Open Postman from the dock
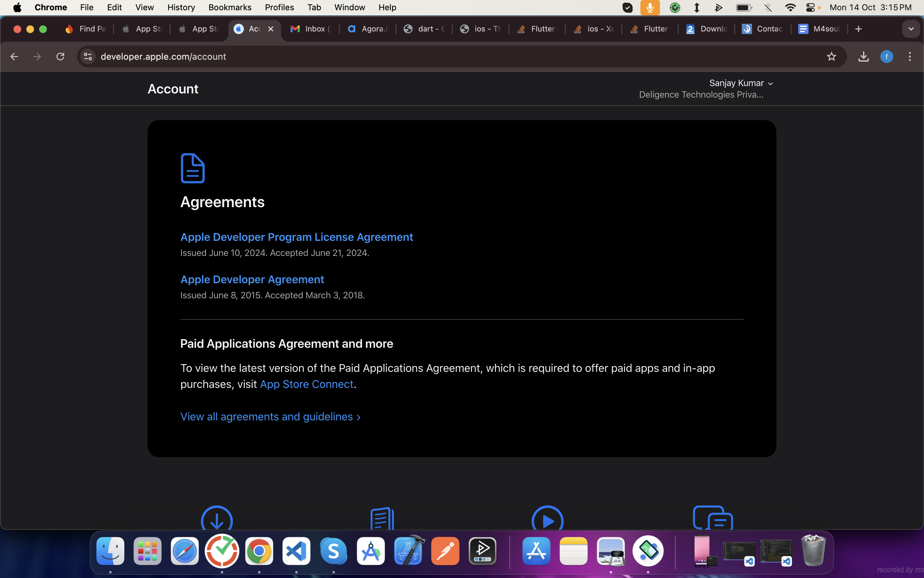Image resolution: width=924 pixels, height=578 pixels. [x=445, y=551]
